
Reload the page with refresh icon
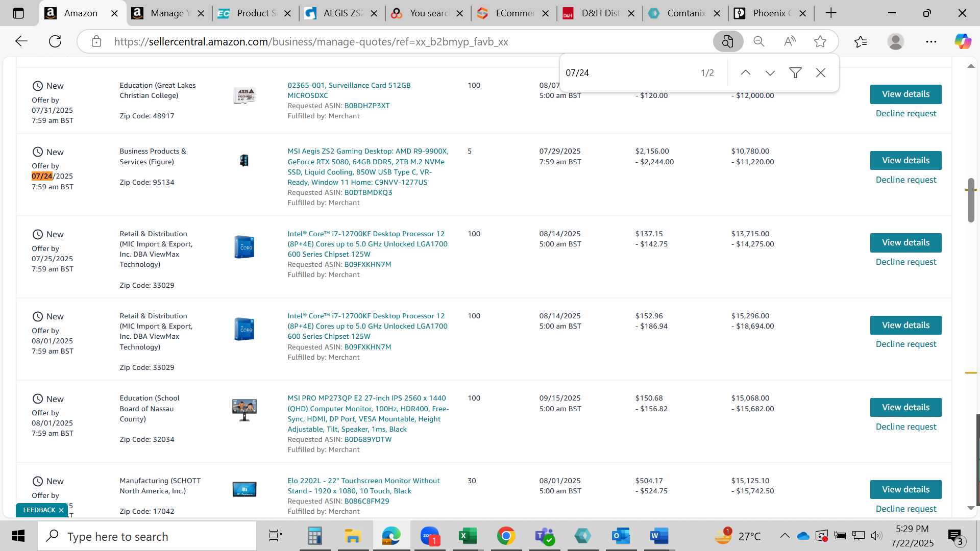point(55,41)
